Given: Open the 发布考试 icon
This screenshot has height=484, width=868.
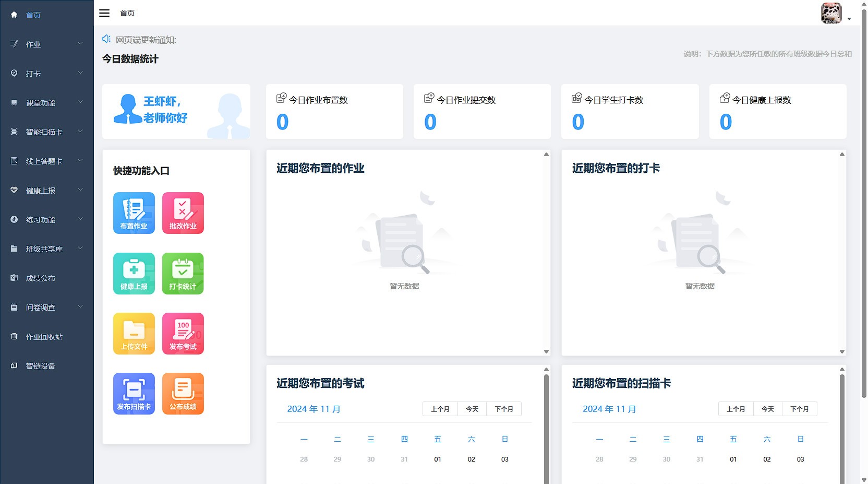Looking at the screenshot, I should tap(183, 333).
